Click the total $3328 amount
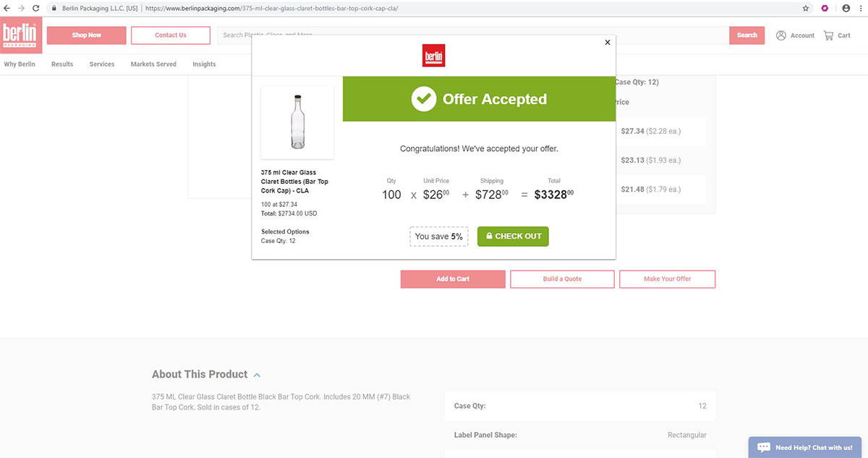The height and width of the screenshot is (458, 868). (554, 194)
